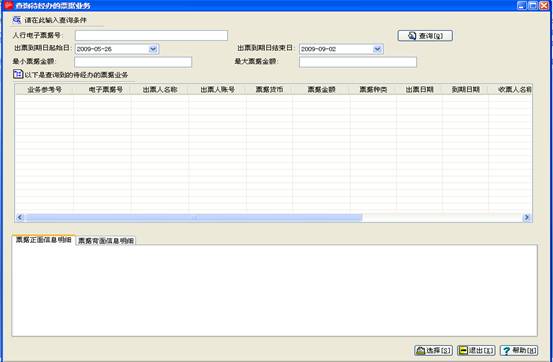Viewport: 553px width, 362px height.
Task: Click the 票据货币 column header
Action: [x=269, y=90]
